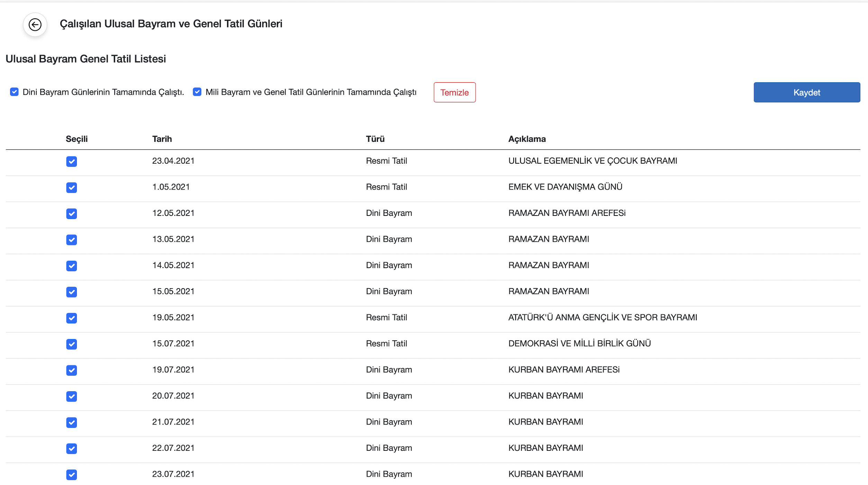Click the Kaydet button
Screen dimensions: 868x485
coord(806,92)
